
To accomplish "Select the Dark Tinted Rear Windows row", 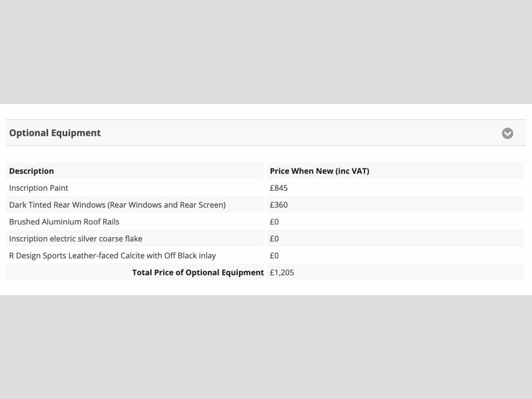I will pos(264,205).
